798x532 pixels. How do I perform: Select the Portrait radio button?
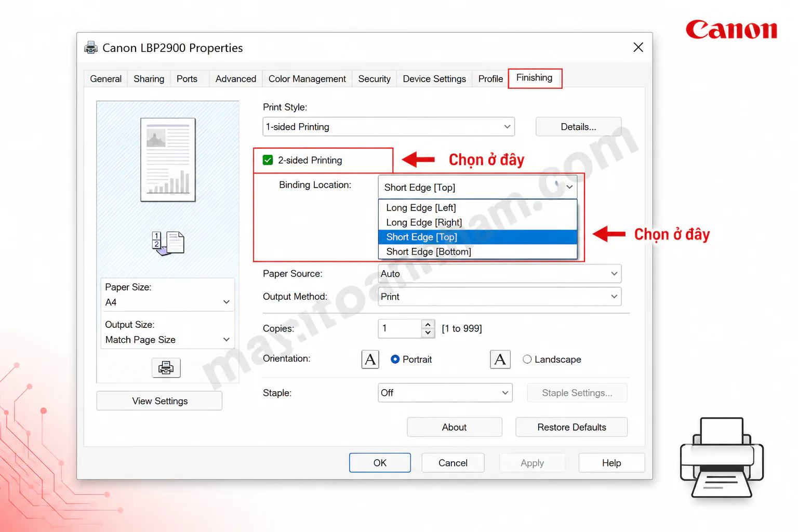coord(395,360)
